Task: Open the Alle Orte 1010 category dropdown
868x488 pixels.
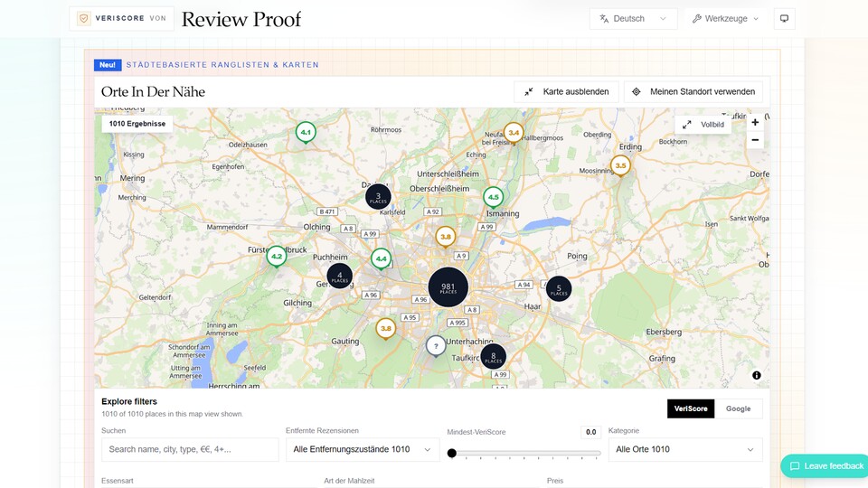Action: [685, 450]
